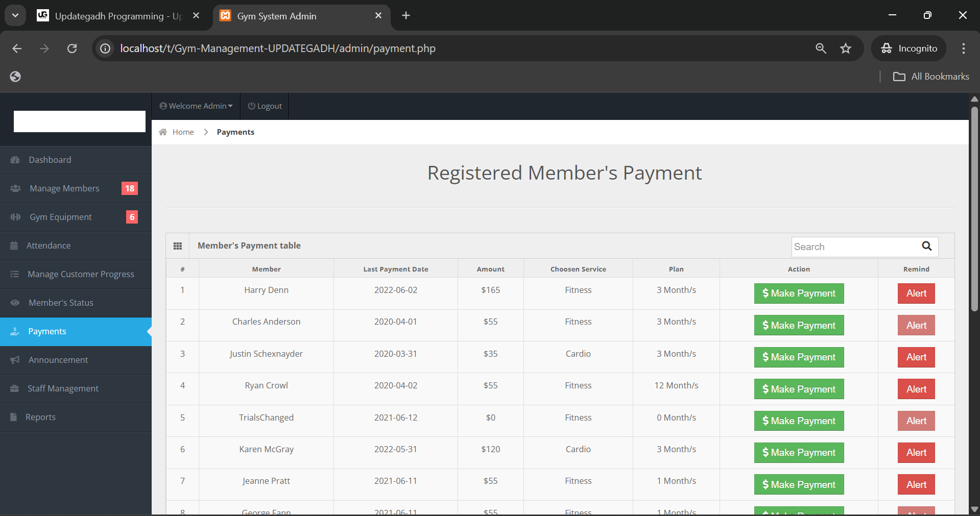The width and height of the screenshot is (980, 516).
Task: Send Alert reminder to Jeanne Pratt
Action: (916, 484)
